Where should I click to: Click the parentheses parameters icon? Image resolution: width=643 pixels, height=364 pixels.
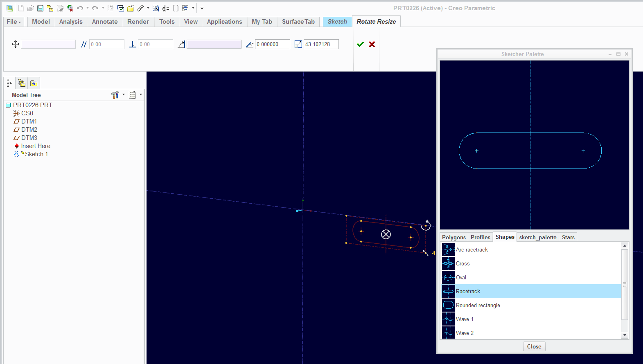tap(176, 8)
